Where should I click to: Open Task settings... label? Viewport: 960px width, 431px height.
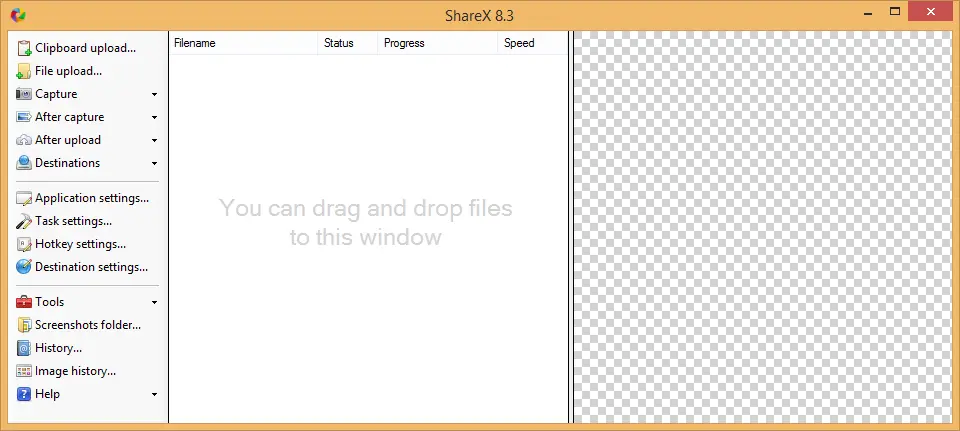coord(73,221)
